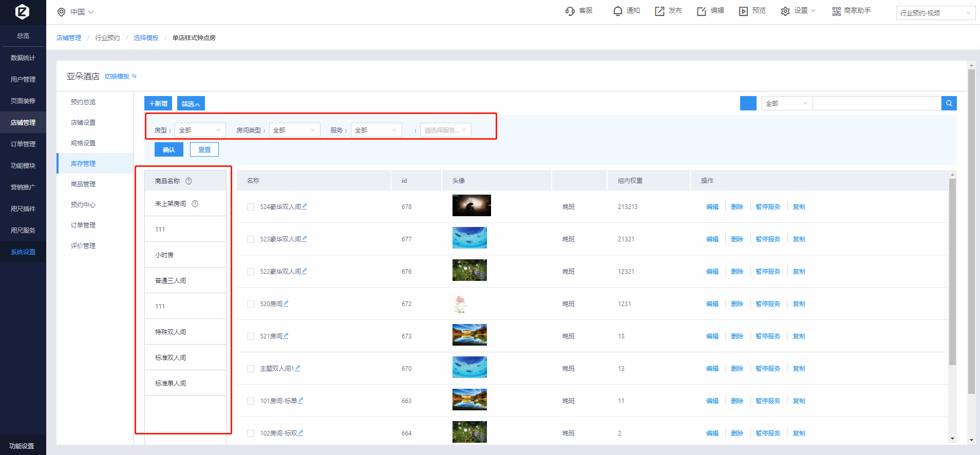
Task: Click the app logo icon
Action: [22, 11]
